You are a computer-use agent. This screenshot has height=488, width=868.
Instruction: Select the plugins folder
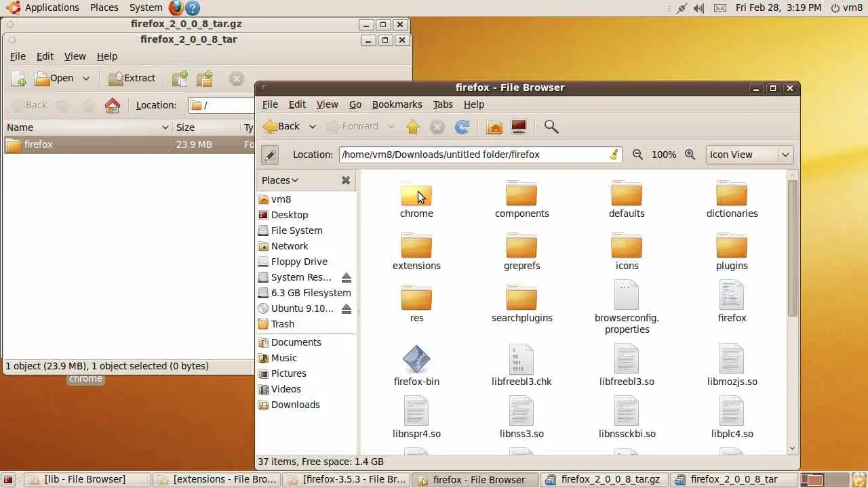[x=732, y=252]
